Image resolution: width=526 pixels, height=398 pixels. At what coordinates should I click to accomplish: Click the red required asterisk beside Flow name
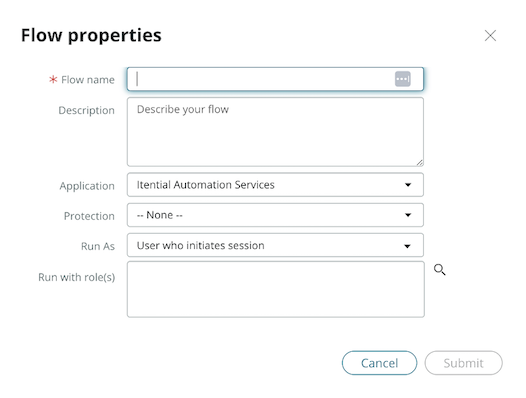(53, 80)
